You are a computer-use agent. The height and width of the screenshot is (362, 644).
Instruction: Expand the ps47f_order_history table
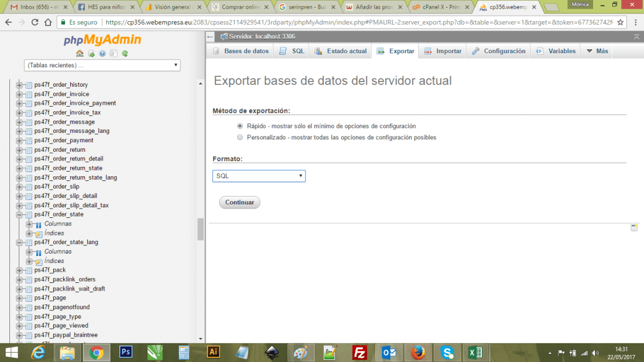click(x=19, y=85)
